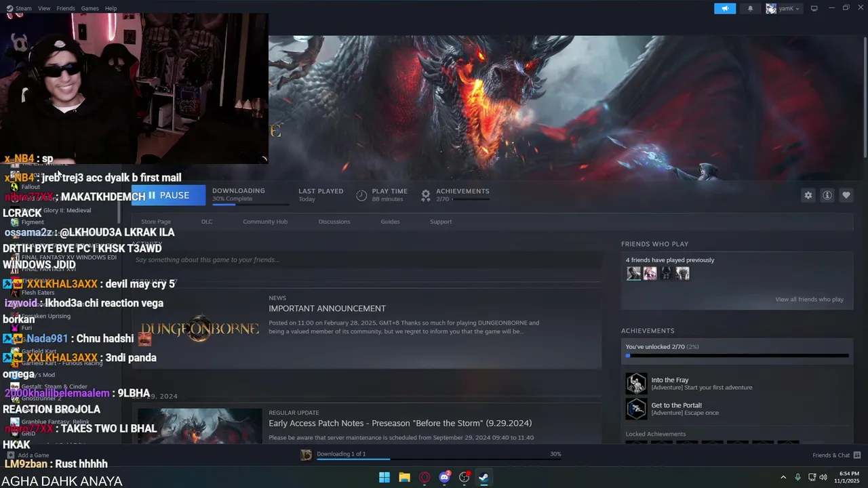Click the first friend avatar in Friends Who Play
The width and height of the screenshot is (868, 488).
tap(633, 273)
